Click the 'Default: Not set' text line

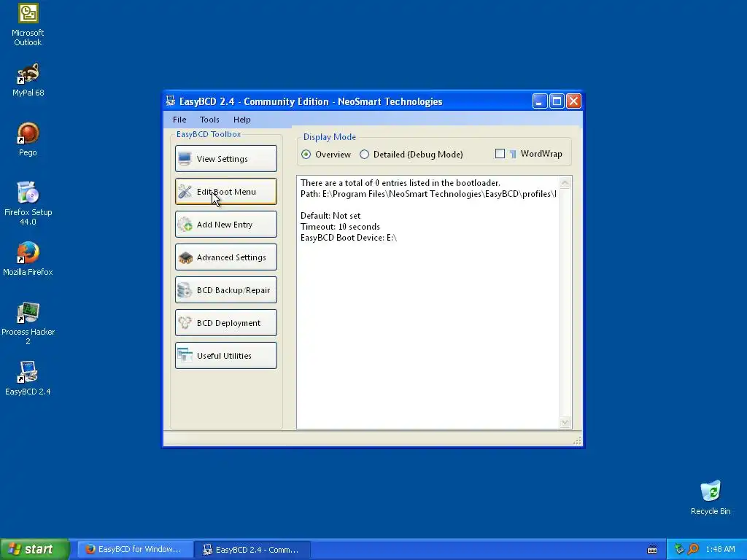[330, 216]
